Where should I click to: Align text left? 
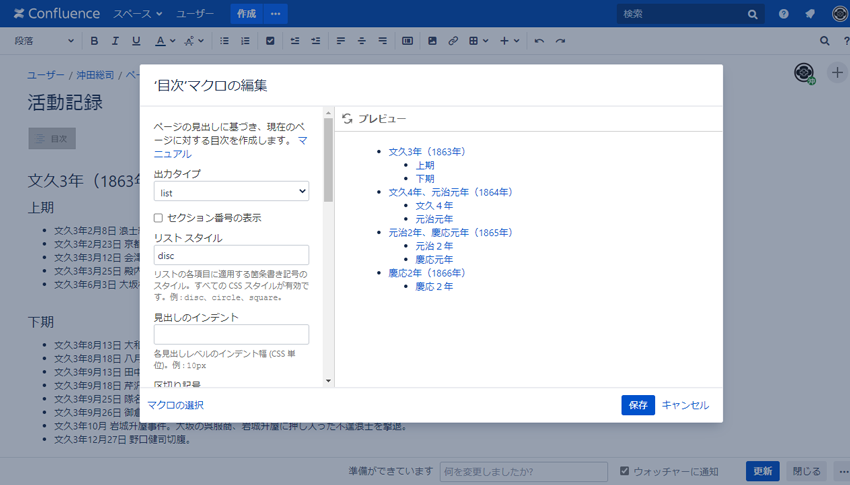tap(340, 41)
